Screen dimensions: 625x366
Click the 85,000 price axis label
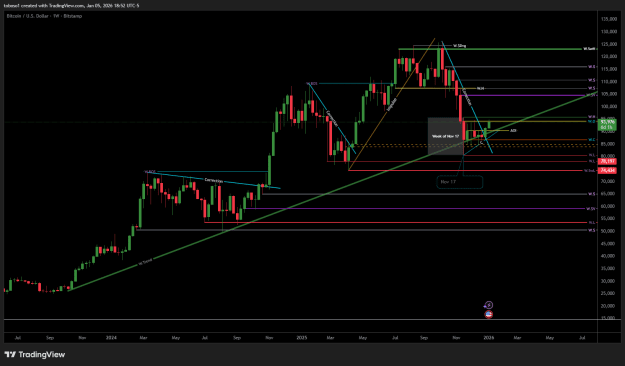[609, 144]
